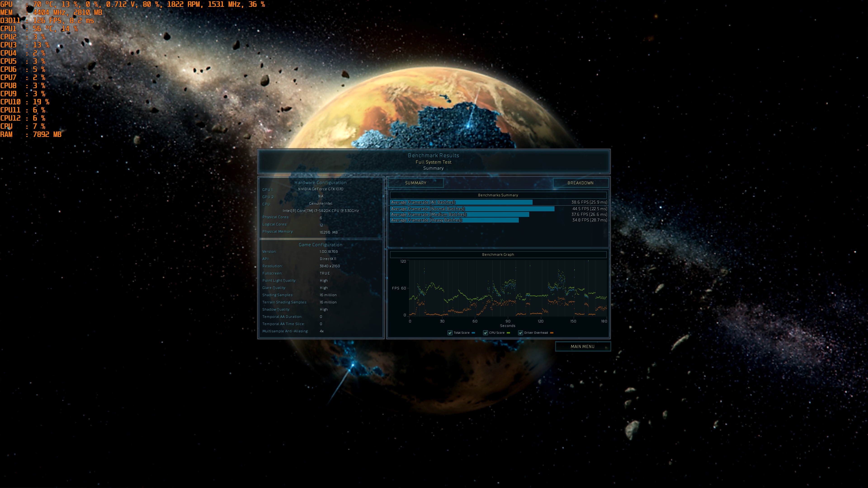Click the orange Driver Overhead color swatch

point(552,333)
